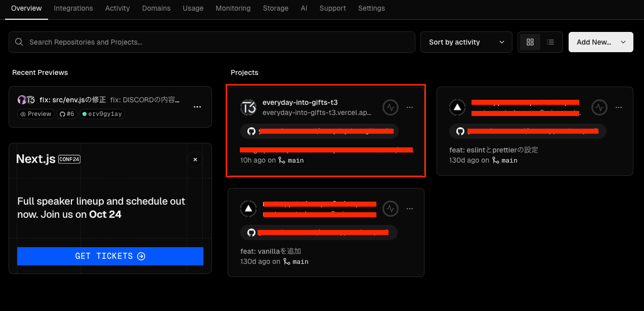Image resolution: width=644 pixels, height=311 pixels.
Task: Click the Preview badge on recent preview
Action: (35, 114)
